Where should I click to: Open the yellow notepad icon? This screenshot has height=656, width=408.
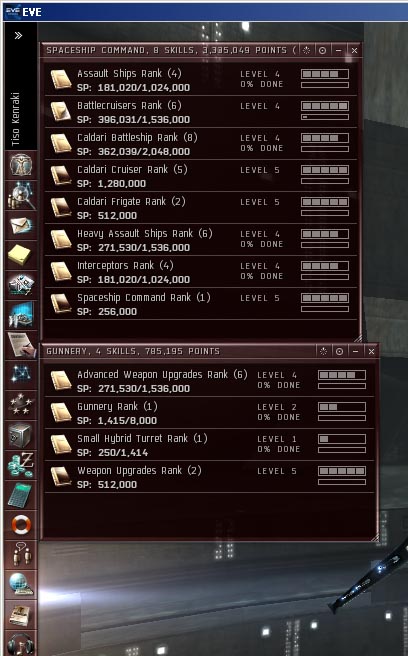pyautogui.click(x=20, y=255)
